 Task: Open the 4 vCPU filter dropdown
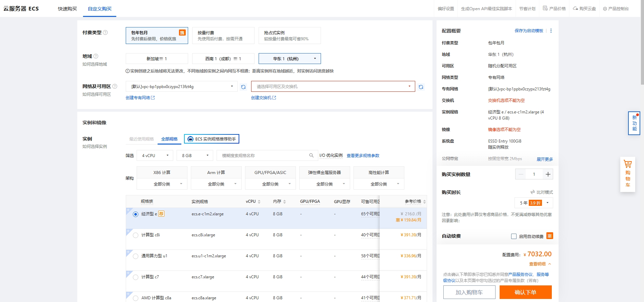155,155
